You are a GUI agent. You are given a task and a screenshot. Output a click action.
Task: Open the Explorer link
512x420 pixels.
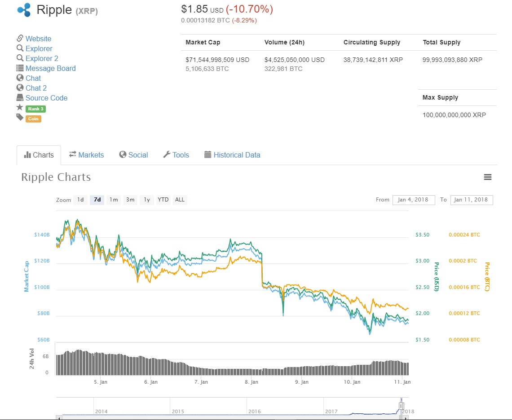click(39, 48)
